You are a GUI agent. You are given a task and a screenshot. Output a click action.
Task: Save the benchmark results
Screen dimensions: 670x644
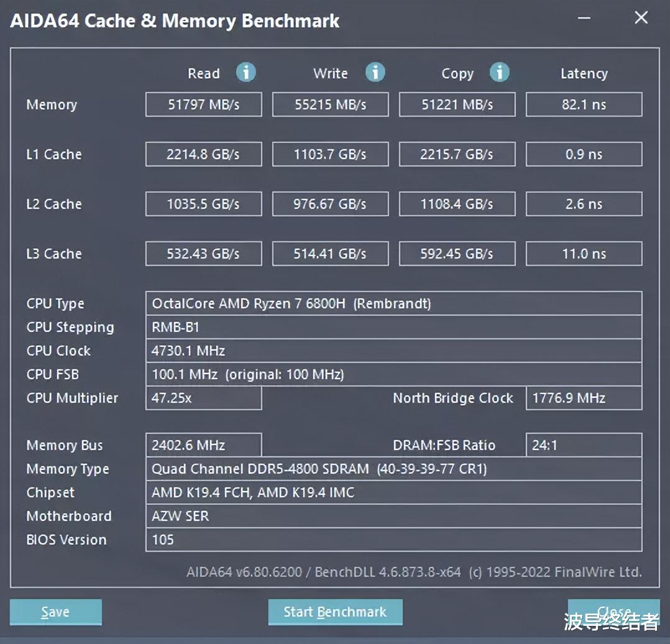[x=55, y=612]
